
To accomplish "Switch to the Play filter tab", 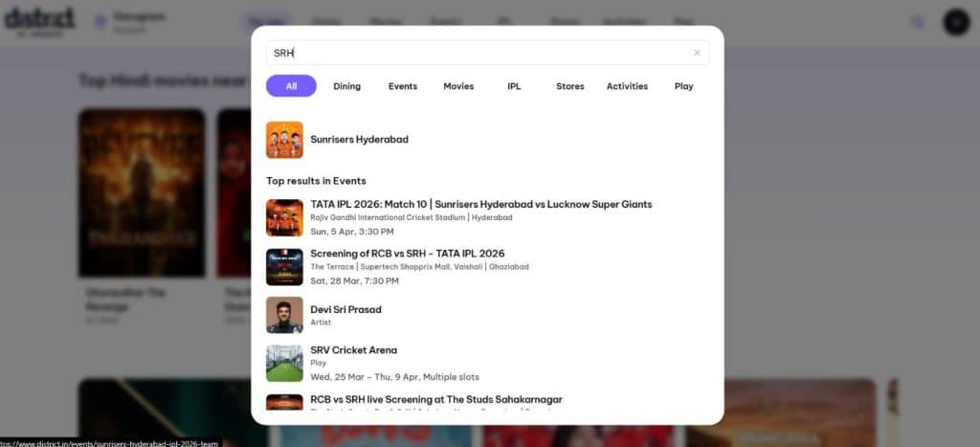I will 683,86.
